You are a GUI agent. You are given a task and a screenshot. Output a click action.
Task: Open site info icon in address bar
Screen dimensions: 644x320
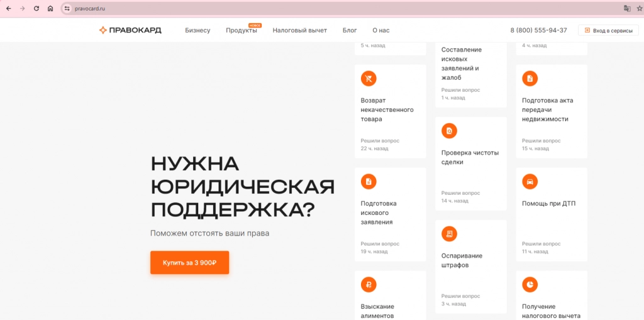pyautogui.click(x=67, y=8)
